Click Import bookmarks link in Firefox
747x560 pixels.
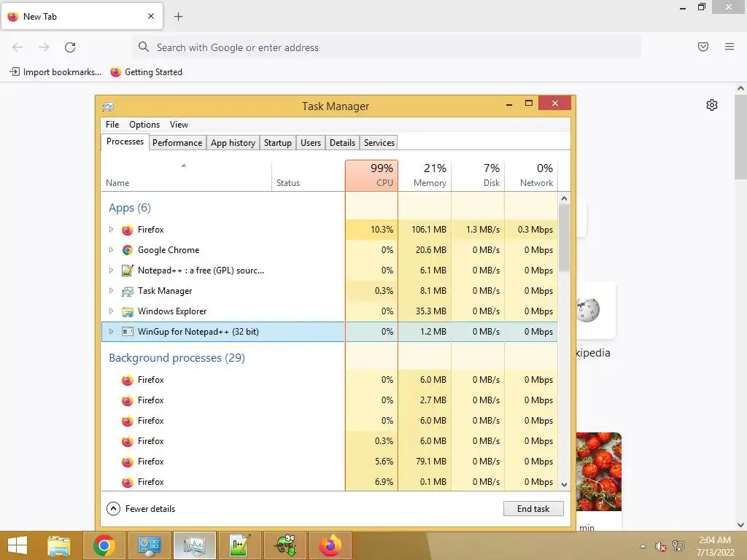(55, 72)
